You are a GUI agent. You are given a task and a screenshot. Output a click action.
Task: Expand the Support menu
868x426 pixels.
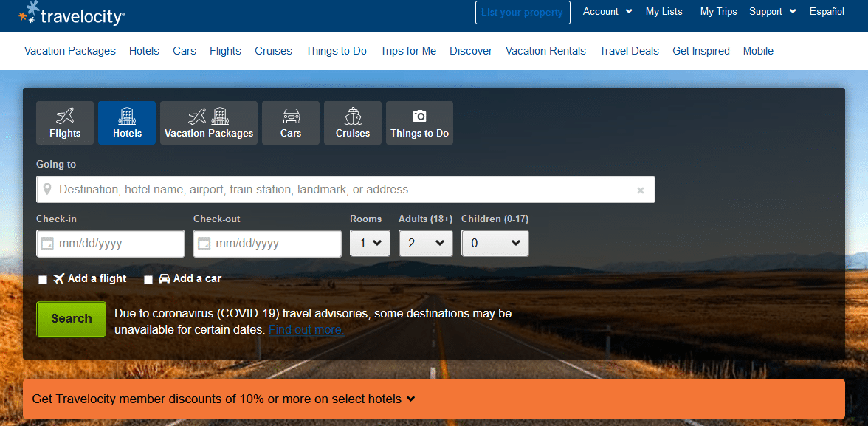click(x=772, y=12)
